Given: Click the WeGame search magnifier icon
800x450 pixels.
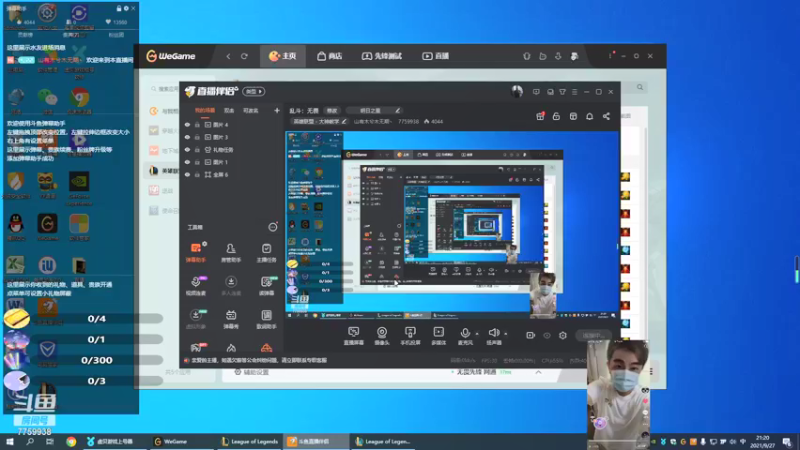Looking at the screenshot, I should (640, 87).
